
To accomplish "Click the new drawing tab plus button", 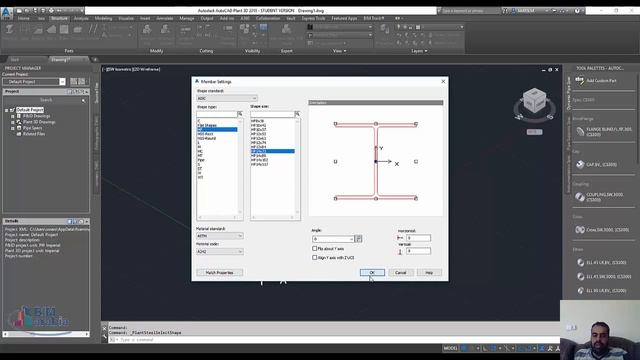I will pyautogui.click(x=95, y=60).
